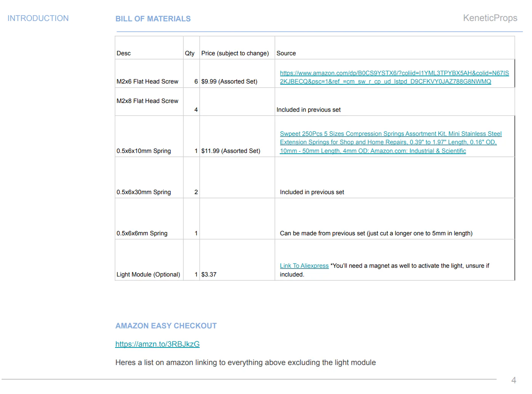Image resolution: width=532 pixels, height=394 pixels.
Task: Click the Link To Aliexpress hyperlink
Action: coord(304,265)
